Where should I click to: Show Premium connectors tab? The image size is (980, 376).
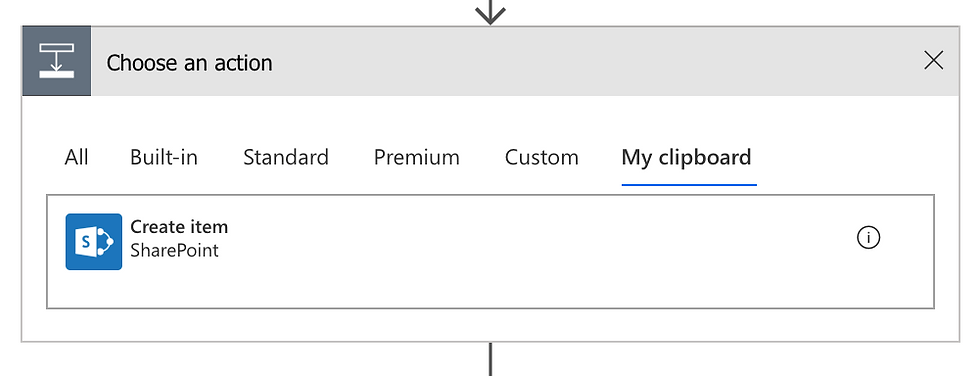tap(416, 157)
